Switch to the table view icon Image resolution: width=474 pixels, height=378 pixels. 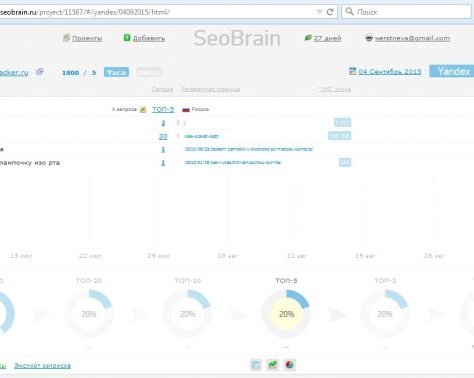click(256, 365)
